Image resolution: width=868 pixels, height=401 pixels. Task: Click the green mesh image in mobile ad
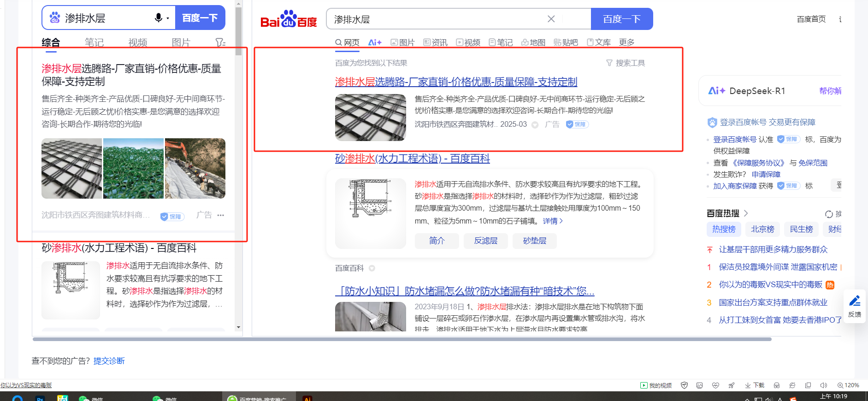133,168
